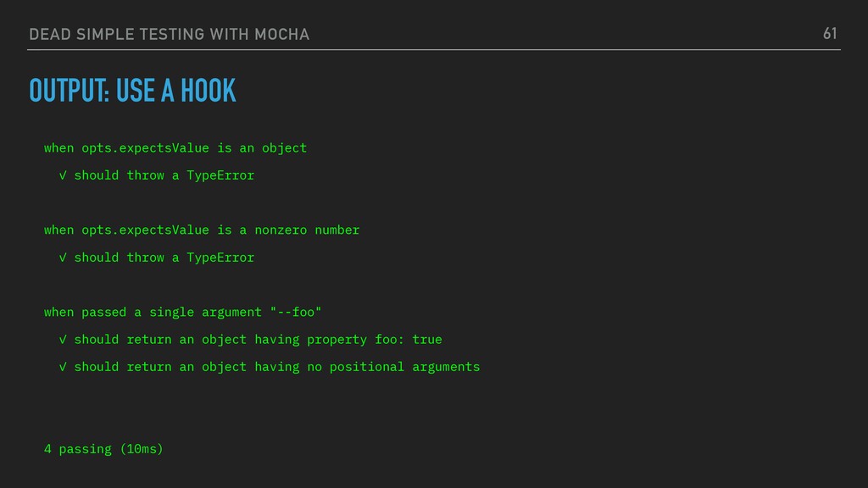868x488 pixels.
Task: Click the 'Output: Use a Hook' title
Action: click(x=132, y=90)
